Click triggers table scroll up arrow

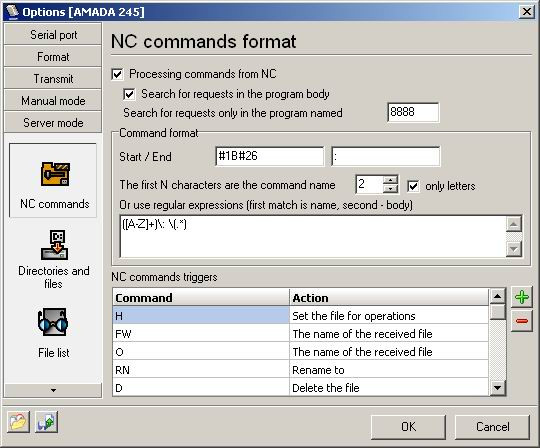497,296
